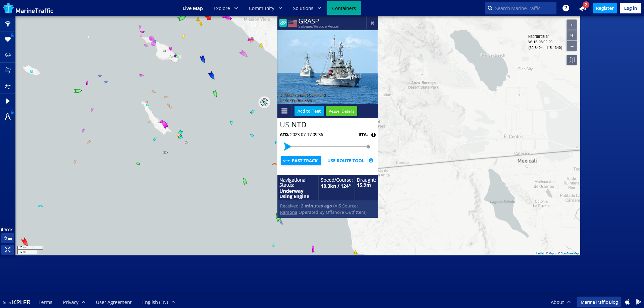This screenshot has width=644, height=308.
Task: Open map layers icon in sidebar
Action: click(x=8, y=55)
